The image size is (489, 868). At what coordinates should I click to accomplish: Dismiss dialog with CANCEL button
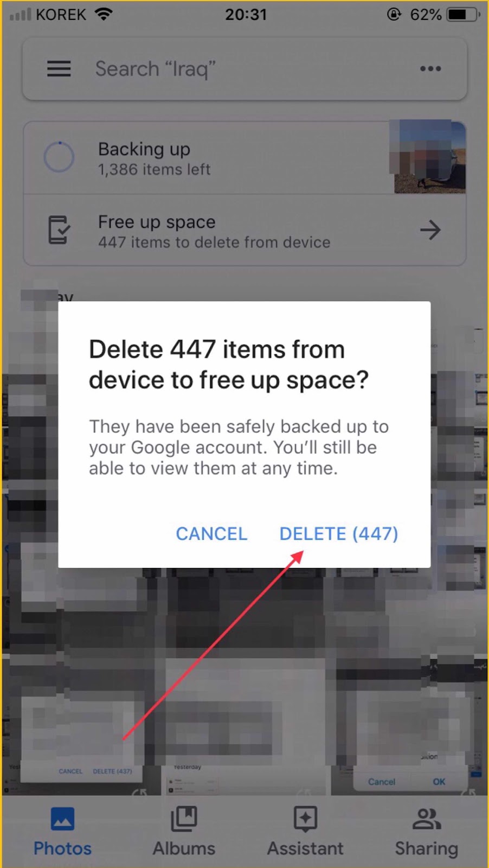pos(211,534)
